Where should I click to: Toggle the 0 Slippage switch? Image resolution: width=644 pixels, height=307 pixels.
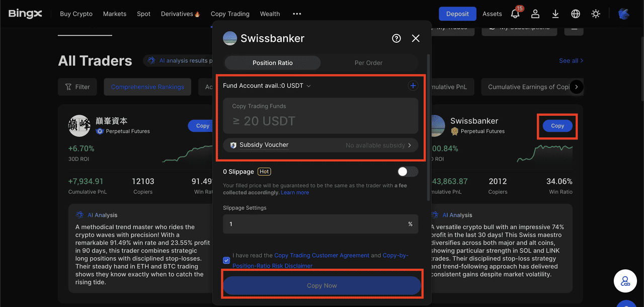coord(408,172)
